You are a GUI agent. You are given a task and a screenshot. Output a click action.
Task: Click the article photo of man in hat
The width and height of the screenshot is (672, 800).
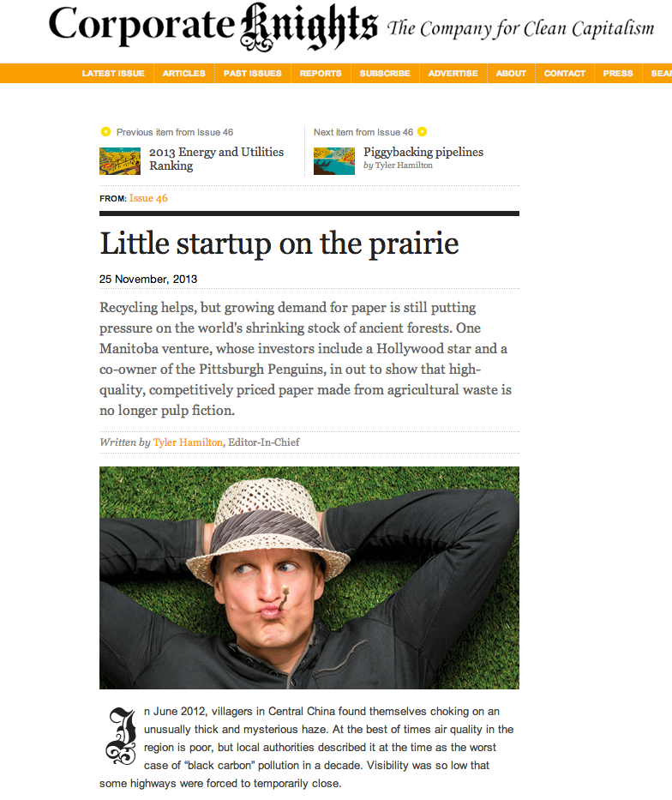coord(309,577)
